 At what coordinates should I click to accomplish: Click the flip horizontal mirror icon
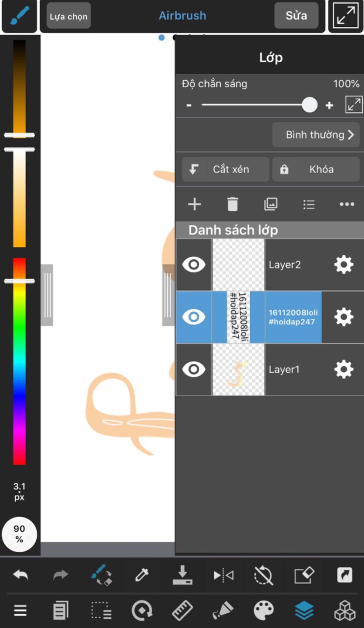[x=223, y=575]
